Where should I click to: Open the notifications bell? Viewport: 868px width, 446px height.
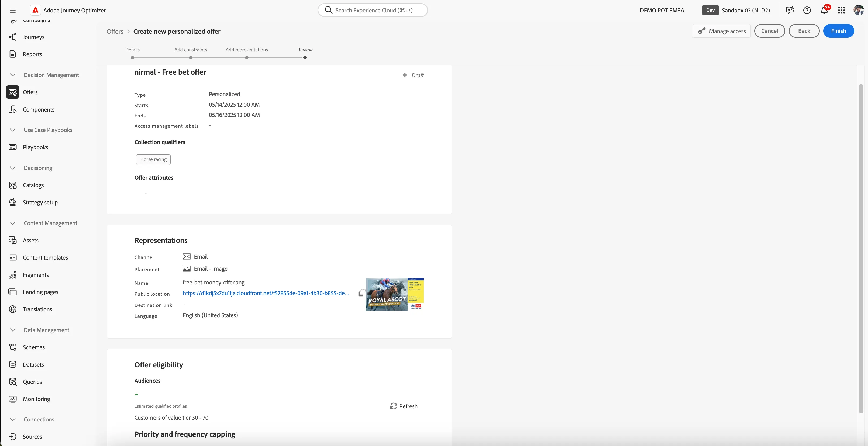(x=824, y=10)
